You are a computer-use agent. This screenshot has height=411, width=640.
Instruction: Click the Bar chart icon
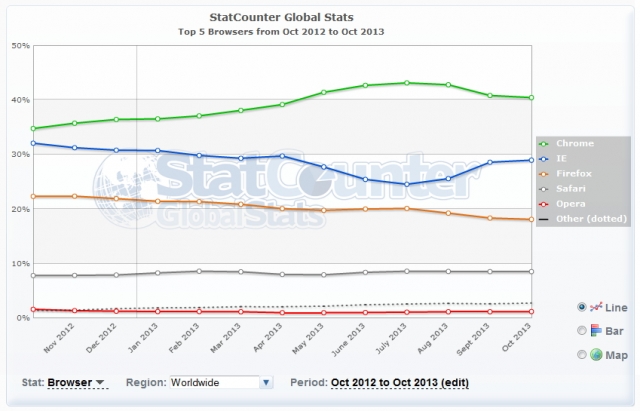(595, 331)
